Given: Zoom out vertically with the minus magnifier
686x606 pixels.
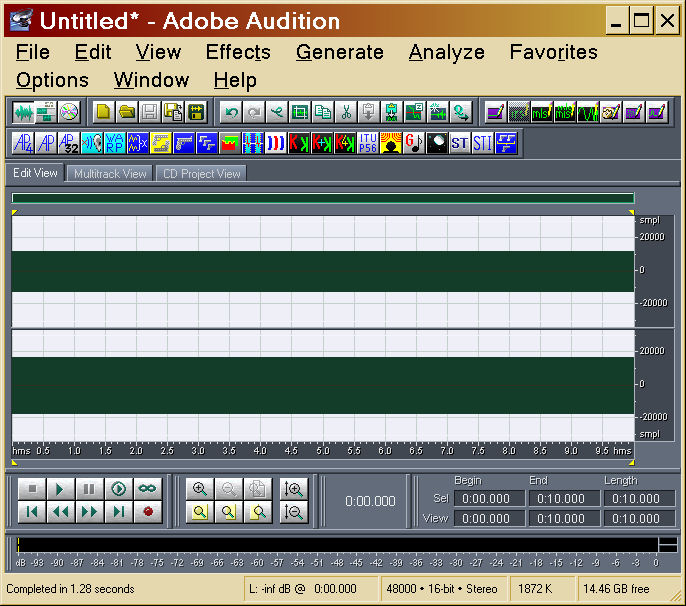Looking at the screenshot, I should 294,511.
